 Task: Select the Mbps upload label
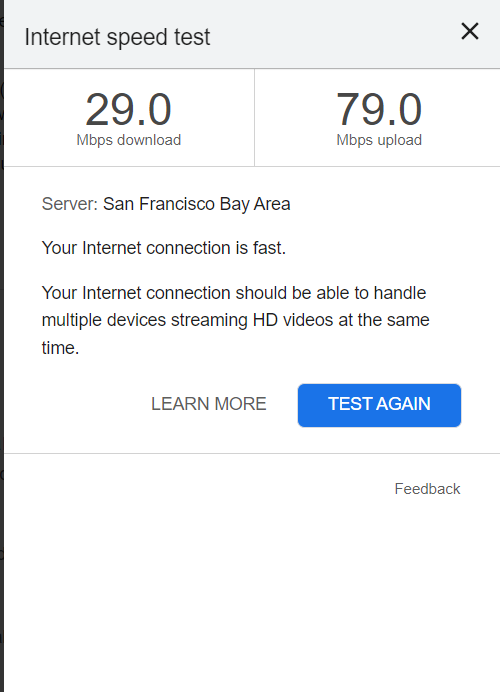tap(379, 140)
